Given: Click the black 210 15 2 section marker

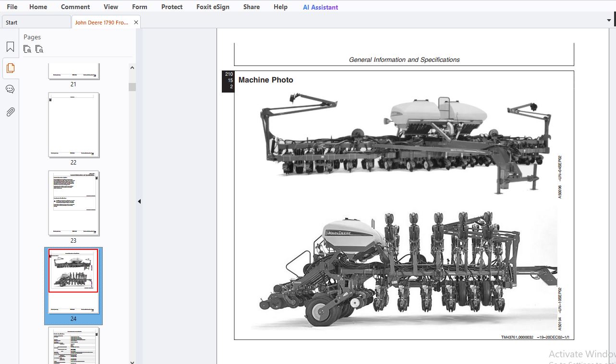Looking at the screenshot, I should click(228, 82).
